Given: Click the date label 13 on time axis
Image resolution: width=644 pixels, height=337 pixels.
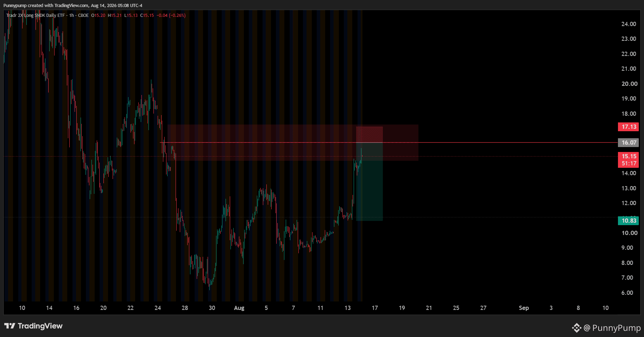Looking at the screenshot, I should point(348,308).
